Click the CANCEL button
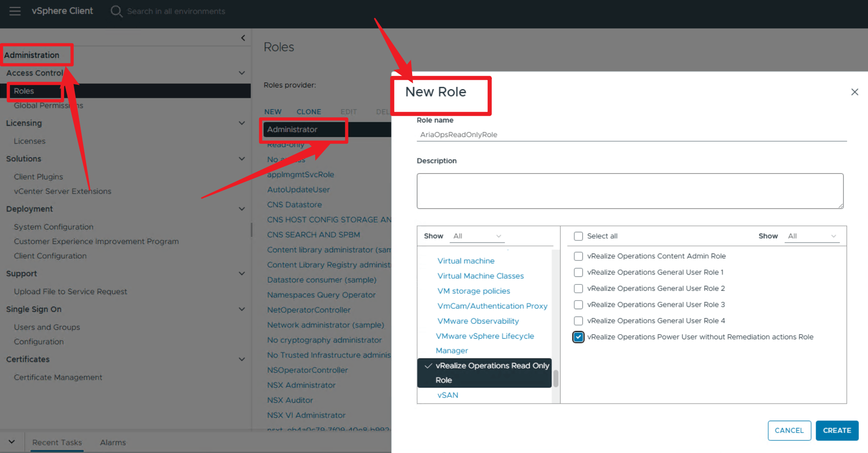Screen dimensions: 868x453 pos(789,430)
